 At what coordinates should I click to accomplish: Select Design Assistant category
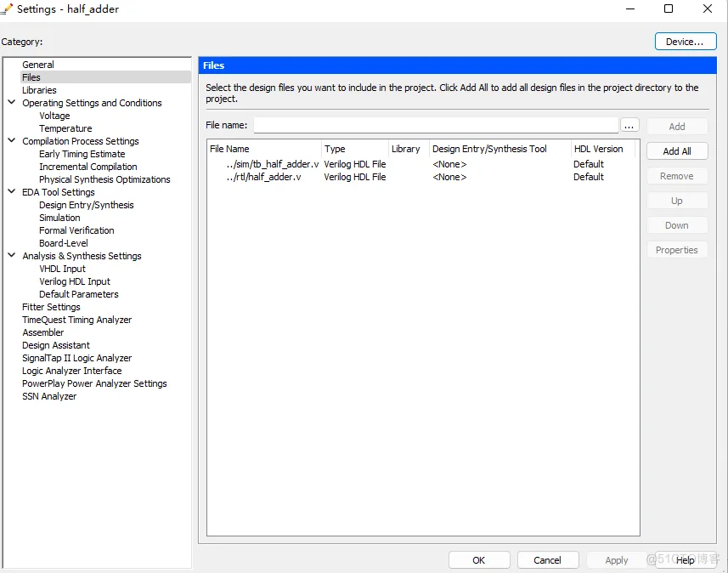56,345
